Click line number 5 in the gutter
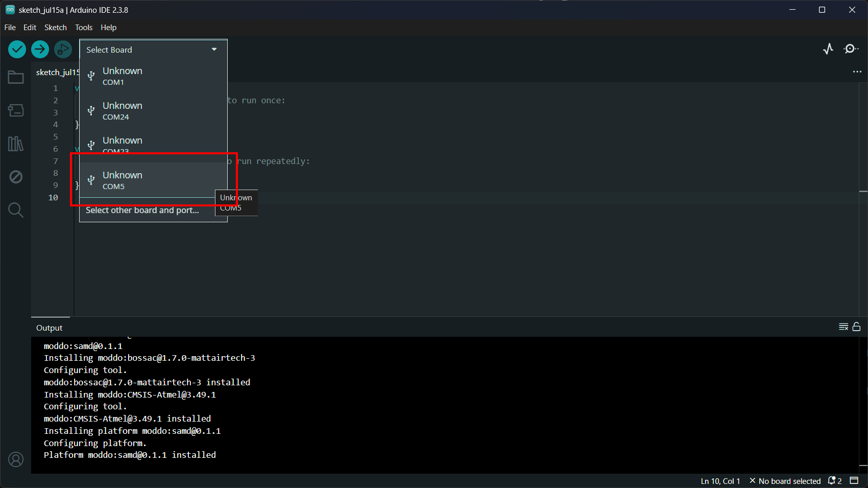The width and height of the screenshot is (868, 488). 56,136
